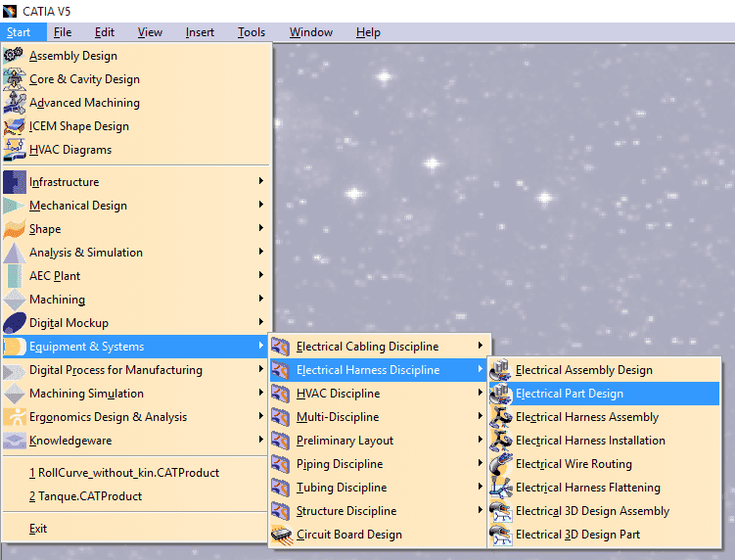Open the View menu
Screen dimensions: 735x560
click(x=150, y=32)
